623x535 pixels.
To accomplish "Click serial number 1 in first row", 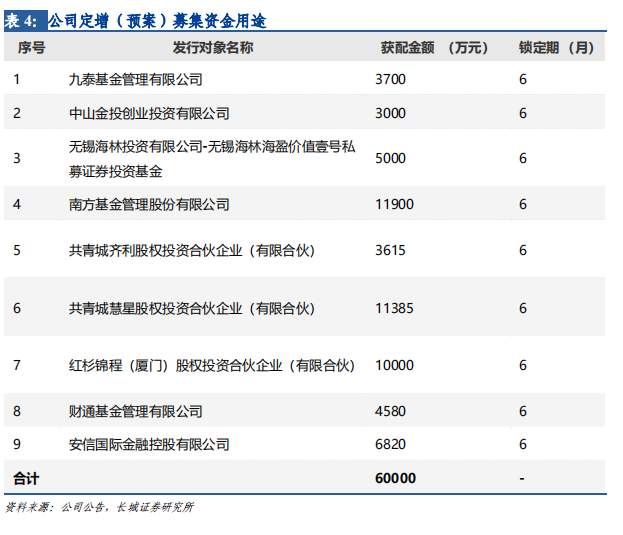I will click(x=17, y=79).
